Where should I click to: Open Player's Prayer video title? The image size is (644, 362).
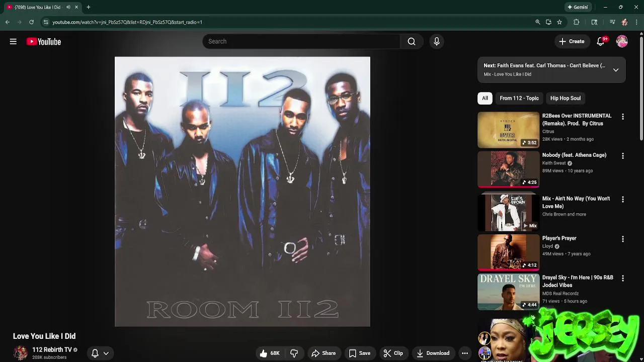tap(559, 238)
